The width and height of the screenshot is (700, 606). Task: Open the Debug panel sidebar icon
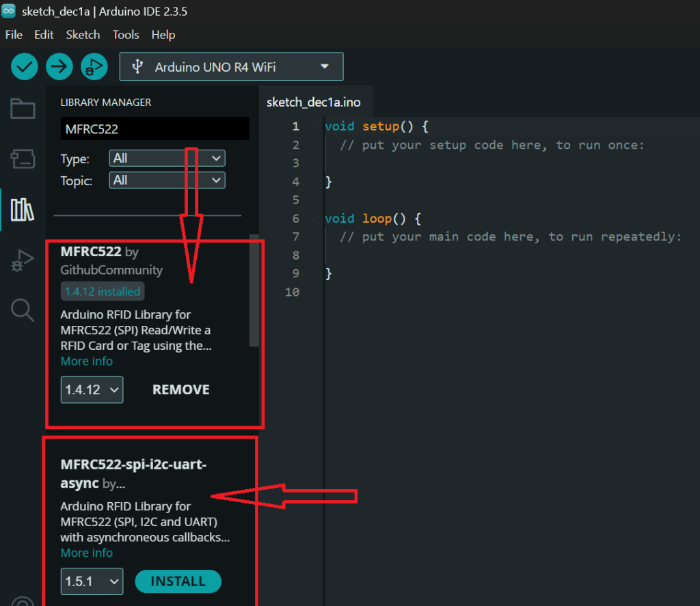click(x=23, y=260)
